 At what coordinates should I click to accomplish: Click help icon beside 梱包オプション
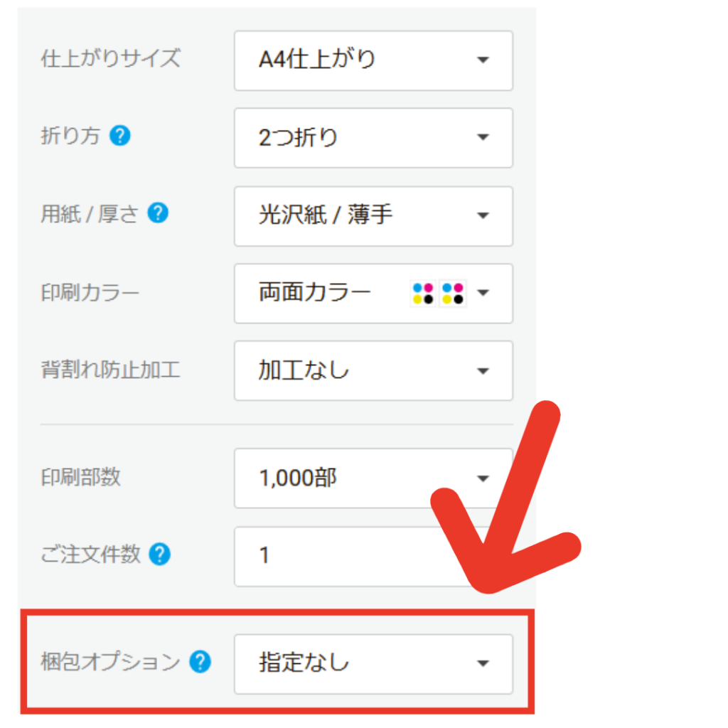pos(200,663)
